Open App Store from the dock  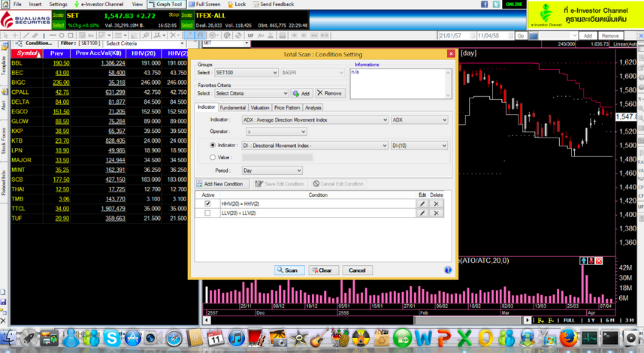coord(133,339)
